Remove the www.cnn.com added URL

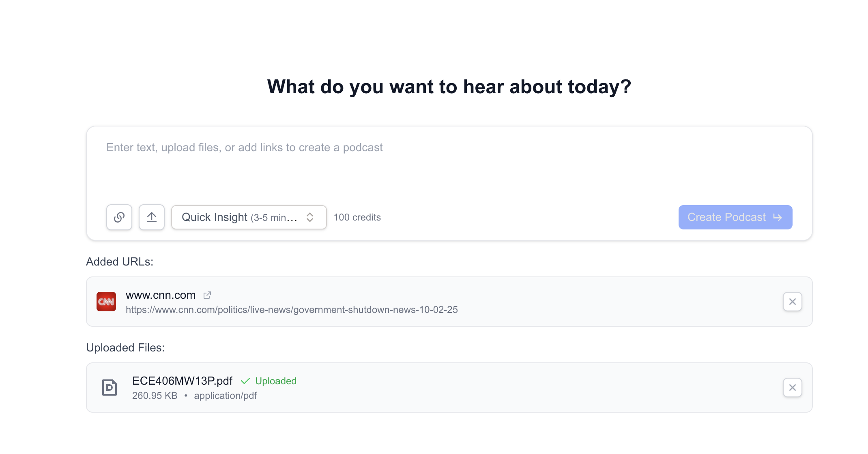coord(792,302)
